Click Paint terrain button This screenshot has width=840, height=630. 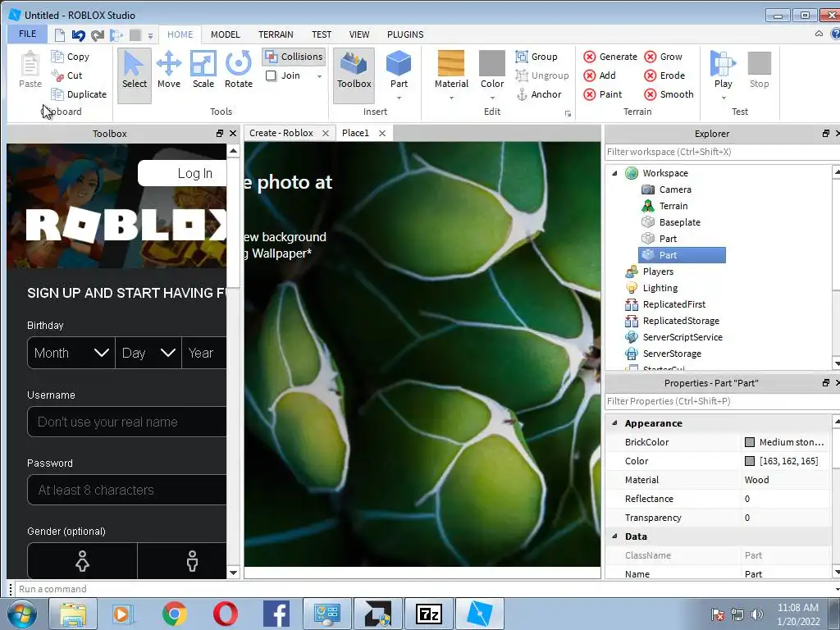tap(603, 94)
